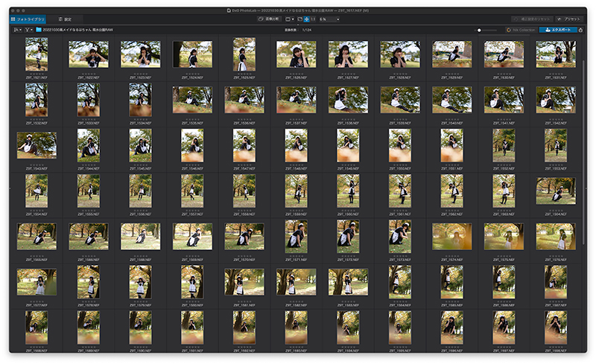596x364 pixels.
Task: Adjust the thumbnail size slider
Action: [487, 30]
